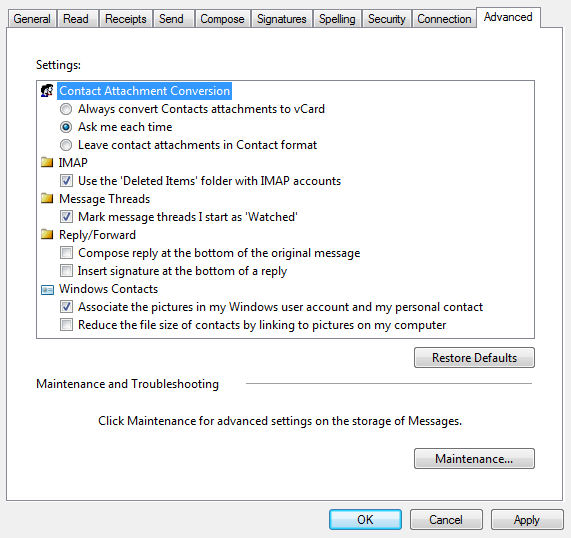The width and height of the screenshot is (571, 538).
Task: Click the Contact Attachment Conversion person icon
Action: pos(47,91)
